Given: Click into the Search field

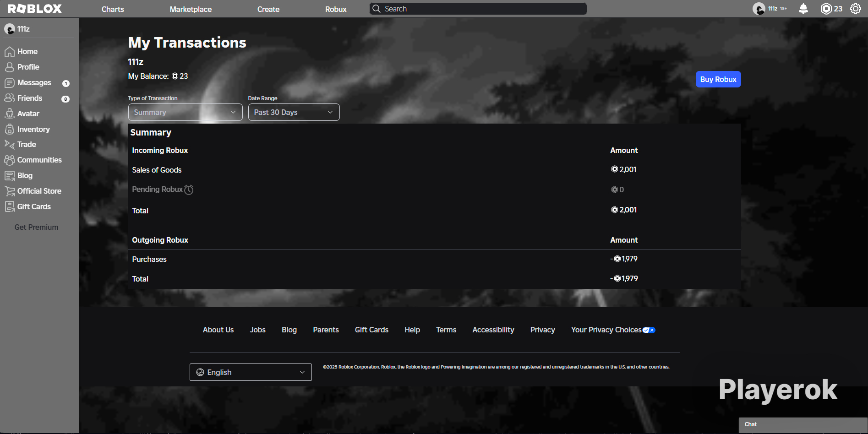Looking at the screenshot, I should pyautogui.click(x=478, y=9).
